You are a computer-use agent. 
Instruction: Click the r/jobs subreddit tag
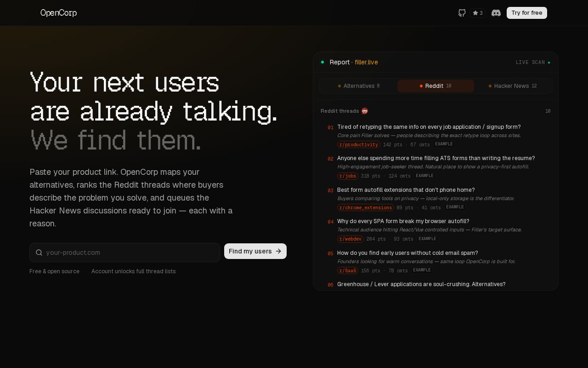click(x=348, y=176)
